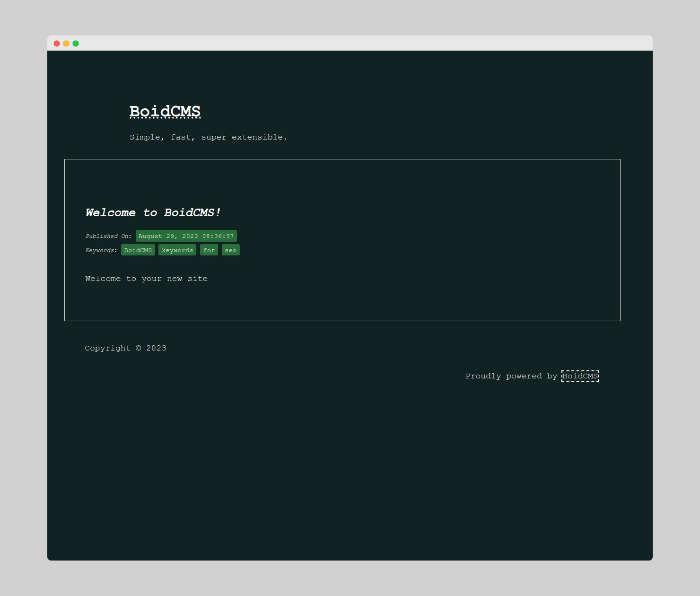700x596 pixels.
Task: Click the 'Proudly powered by' text
Action: 511,376
